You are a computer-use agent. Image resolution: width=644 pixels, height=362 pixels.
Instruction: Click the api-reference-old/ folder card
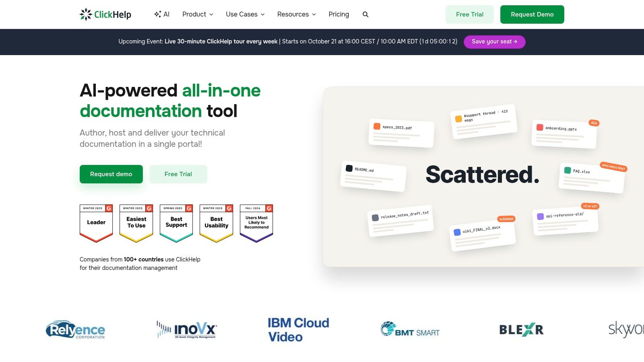(566, 220)
